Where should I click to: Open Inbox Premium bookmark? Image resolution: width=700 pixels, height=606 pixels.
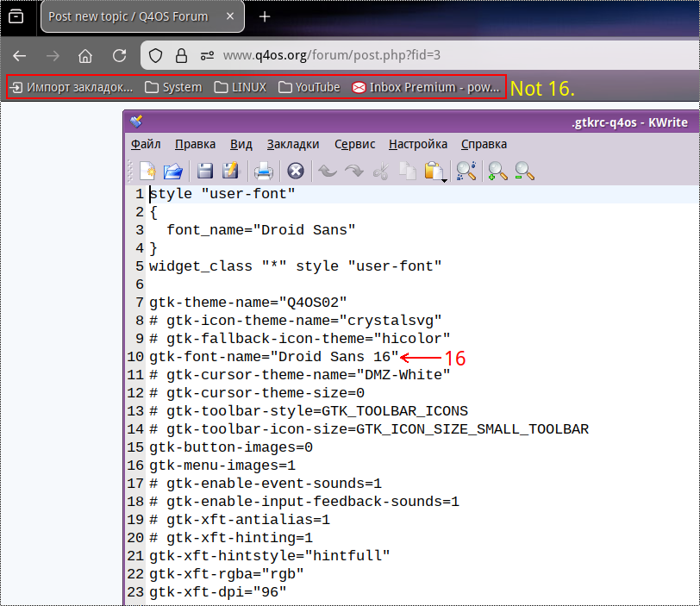(426, 87)
